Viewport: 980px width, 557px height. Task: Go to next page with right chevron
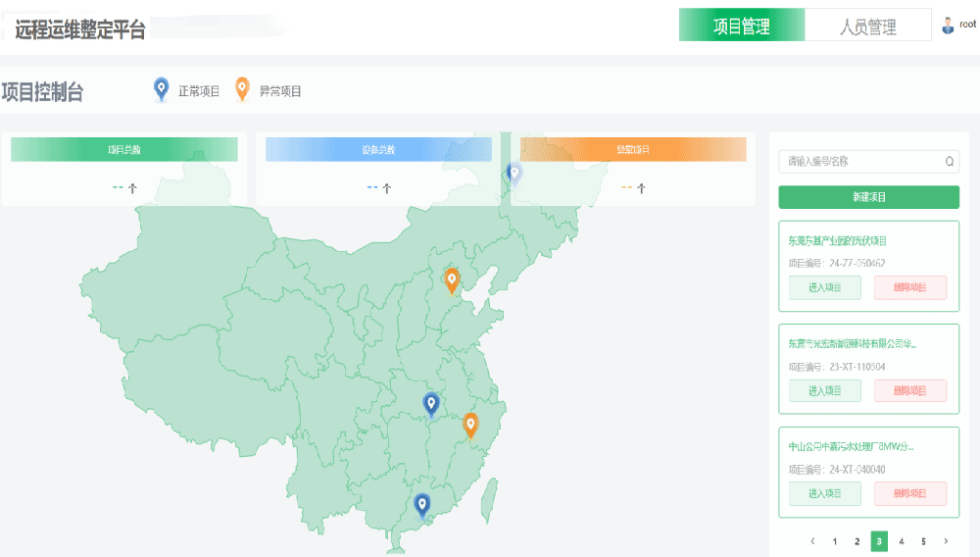point(945,540)
